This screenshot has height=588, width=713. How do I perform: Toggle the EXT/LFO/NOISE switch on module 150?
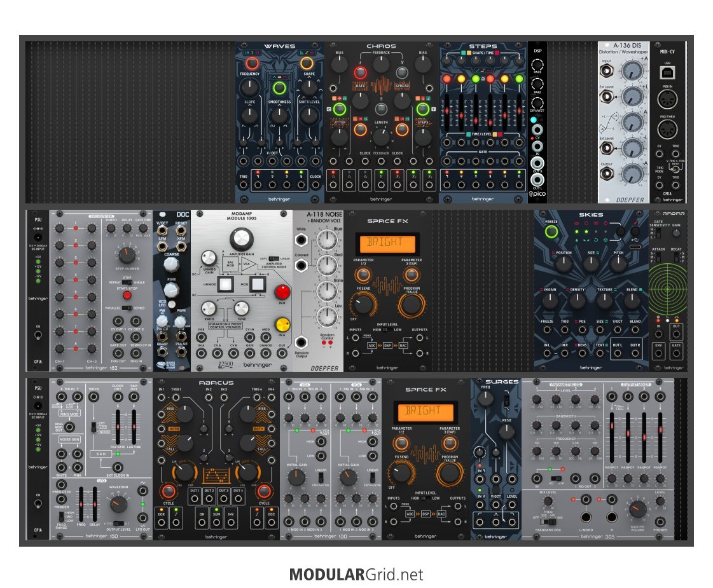point(93,427)
